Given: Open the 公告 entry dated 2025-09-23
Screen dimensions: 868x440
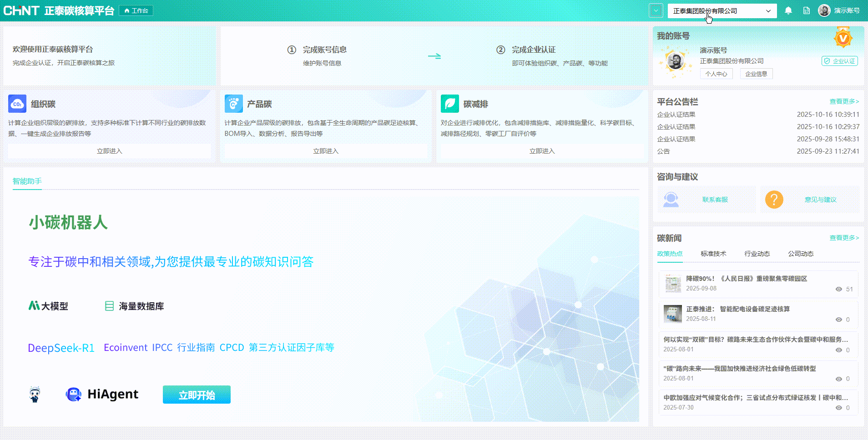Looking at the screenshot, I should pos(758,151).
